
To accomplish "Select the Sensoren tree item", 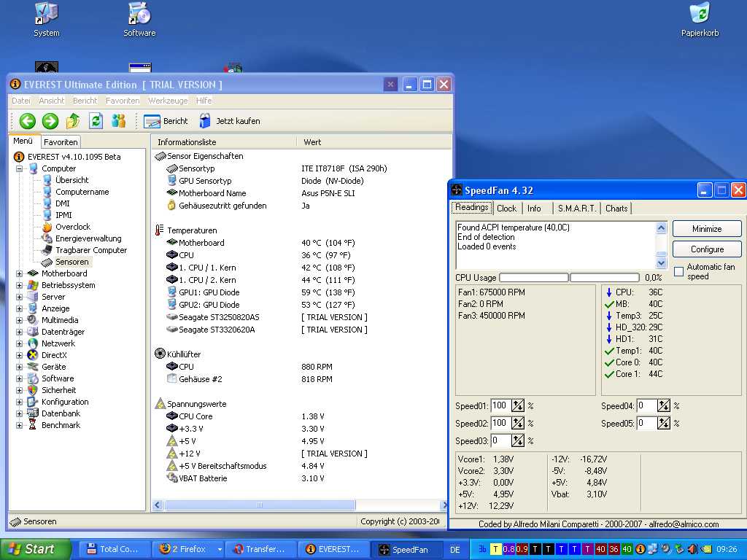I will click(72, 262).
